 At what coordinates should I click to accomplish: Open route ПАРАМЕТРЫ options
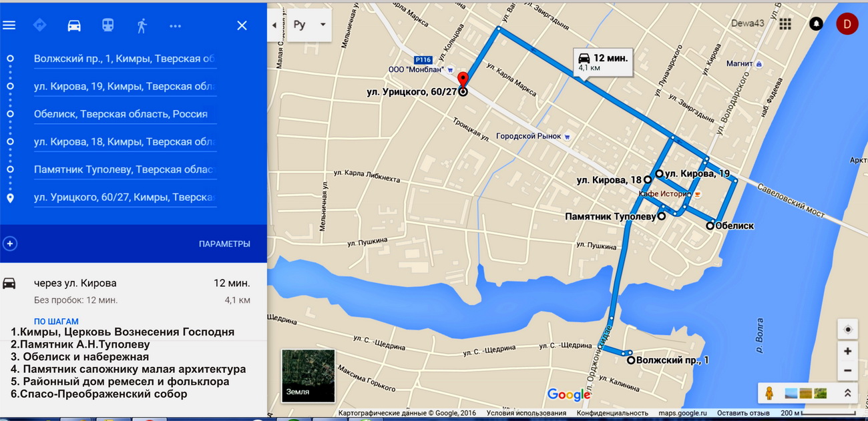224,244
